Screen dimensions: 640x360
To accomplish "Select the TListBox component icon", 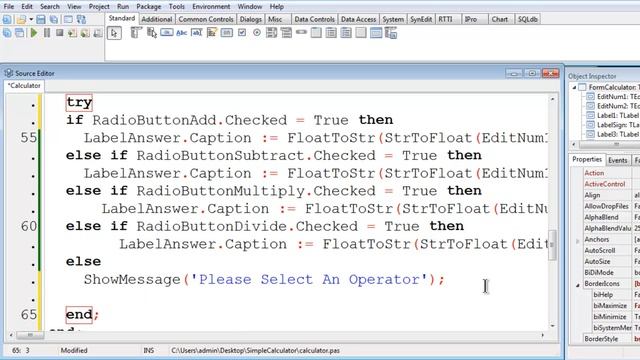I will point(271,33).
